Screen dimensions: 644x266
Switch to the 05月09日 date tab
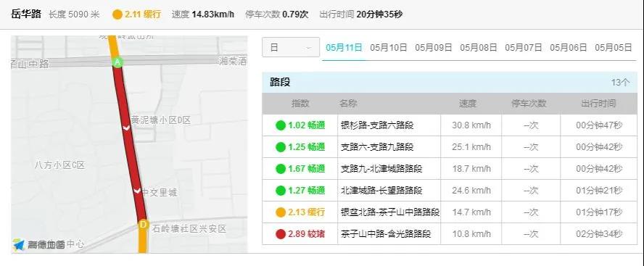pyautogui.click(x=433, y=47)
